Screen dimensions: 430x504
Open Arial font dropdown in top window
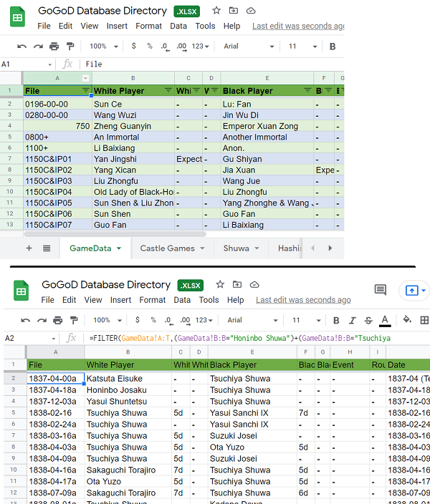[x=249, y=47]
